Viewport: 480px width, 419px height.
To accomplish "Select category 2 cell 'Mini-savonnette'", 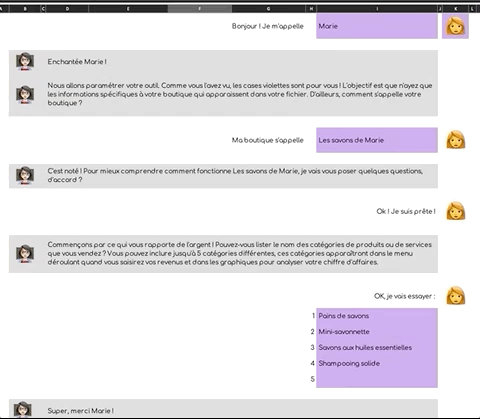I will tap(377, 332).
